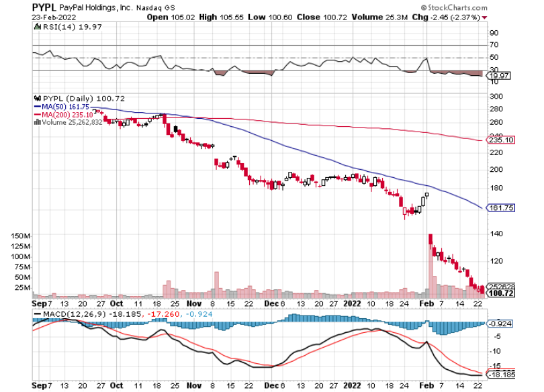Click the 50 midline label on RSI axis

(x=494, y=57)
